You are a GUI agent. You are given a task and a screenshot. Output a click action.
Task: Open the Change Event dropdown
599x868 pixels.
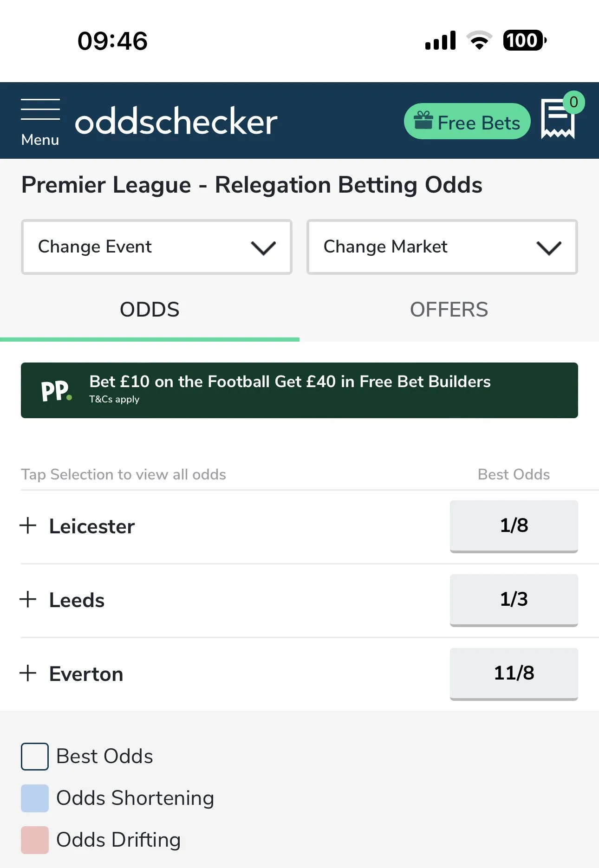156,247
